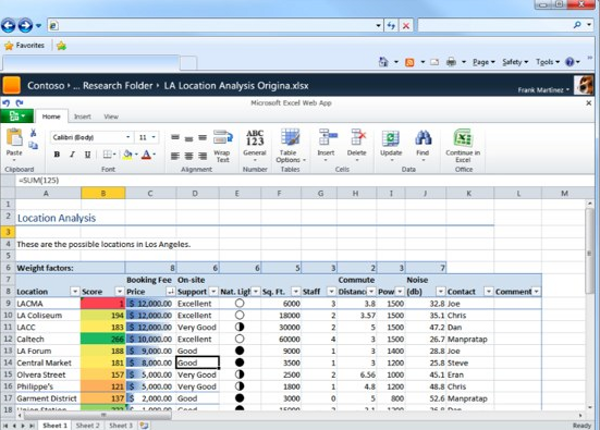Click the Caltech score cell 266
Viewport: 600px width, 430px height.
coord(103,339)
